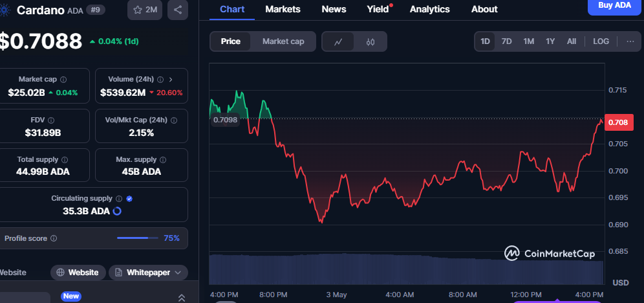Select 1Y time range
644x303 pixels.
point(550,41)
